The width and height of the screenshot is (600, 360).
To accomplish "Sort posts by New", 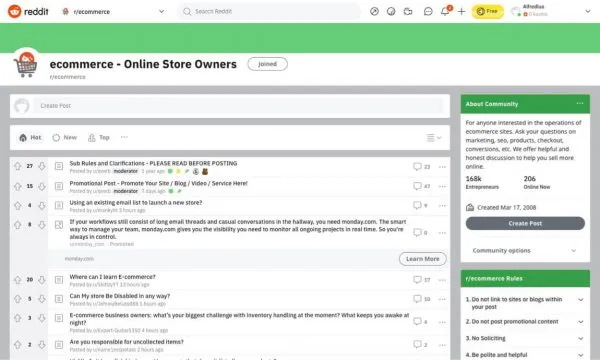I will click(x=65, y=137).
